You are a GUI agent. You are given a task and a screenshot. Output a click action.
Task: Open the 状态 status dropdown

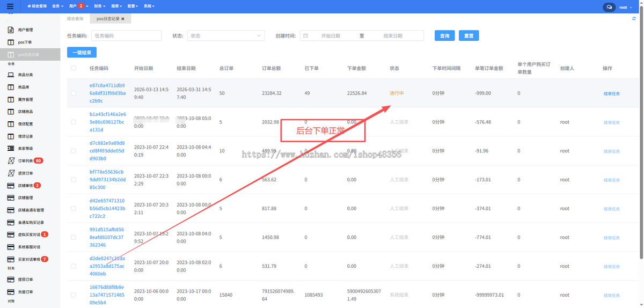pos(226,35)
